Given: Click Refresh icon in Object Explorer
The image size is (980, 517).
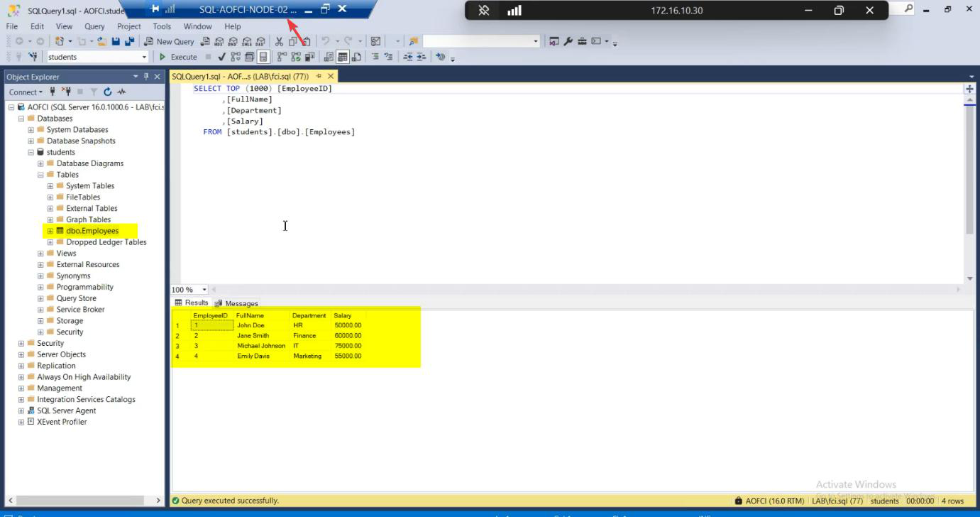Looking at the screenshot, I should (x=108, y=92).
